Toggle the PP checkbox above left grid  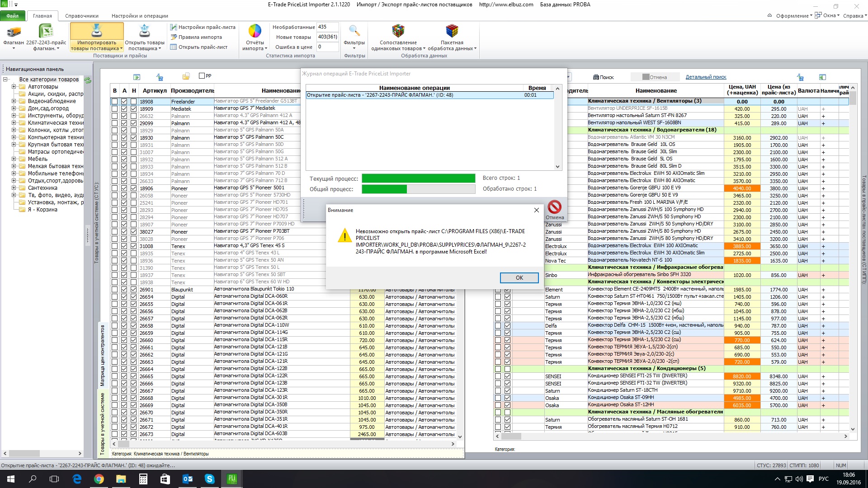click(x=202, y=76)
